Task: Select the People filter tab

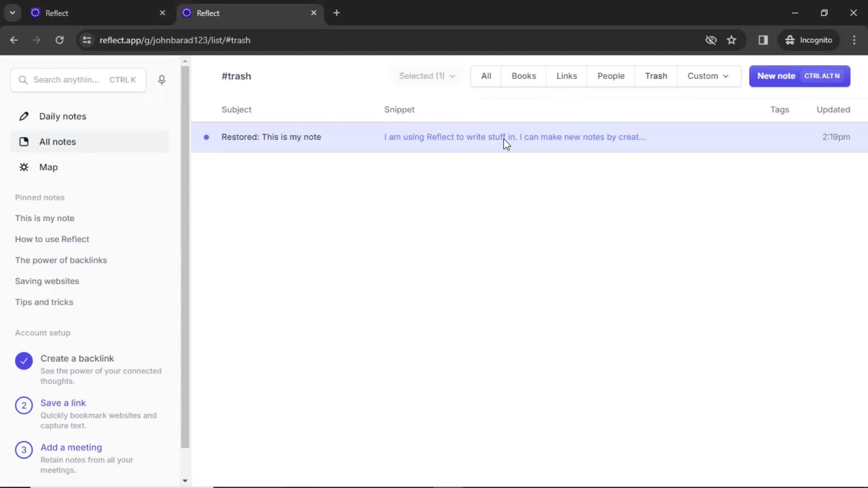Action: [x=611, y=76]
